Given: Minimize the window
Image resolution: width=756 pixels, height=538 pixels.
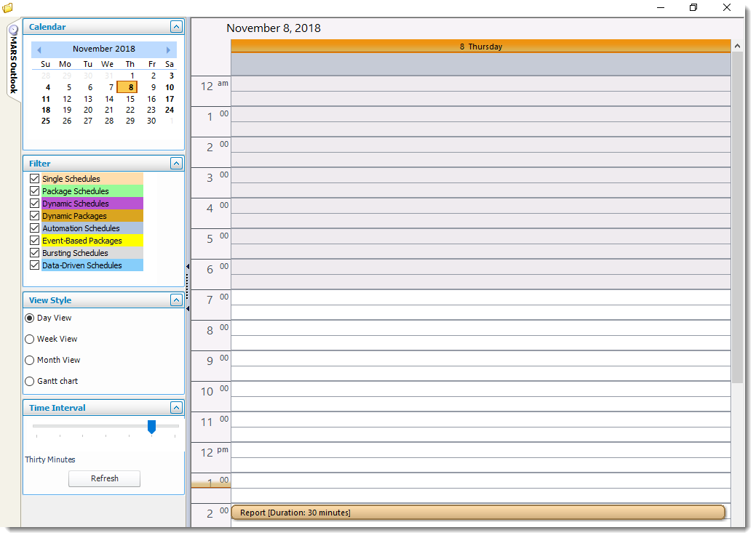Looking at the screenshot, I should [x=661, y=7].
